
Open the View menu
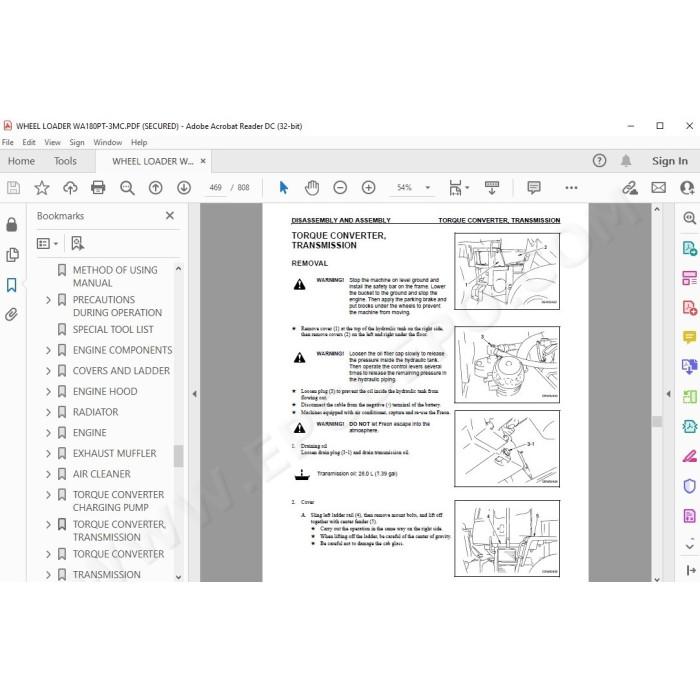[52, 142]
